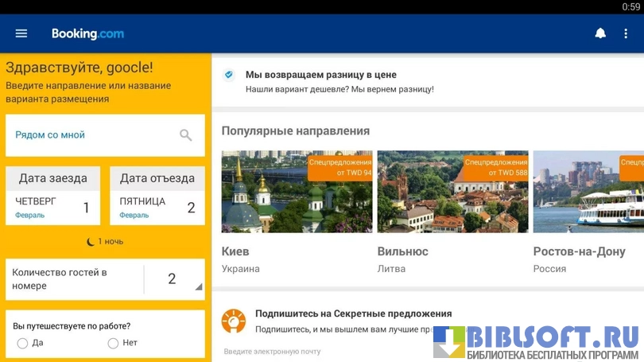
Task: Tap the moon icon beside 1 ночь
Action: click(91, 242)
